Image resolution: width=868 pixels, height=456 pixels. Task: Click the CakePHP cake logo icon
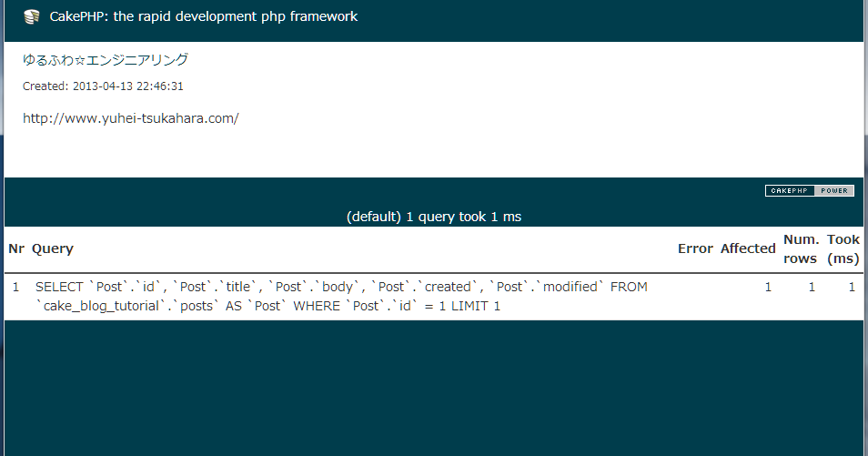pyautogui.click(x=32, y=16)
